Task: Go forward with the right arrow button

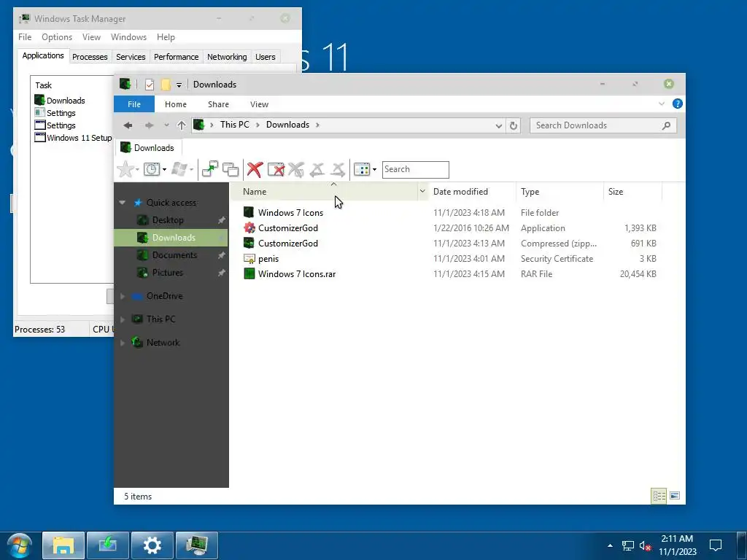Action: click(149, 125)
